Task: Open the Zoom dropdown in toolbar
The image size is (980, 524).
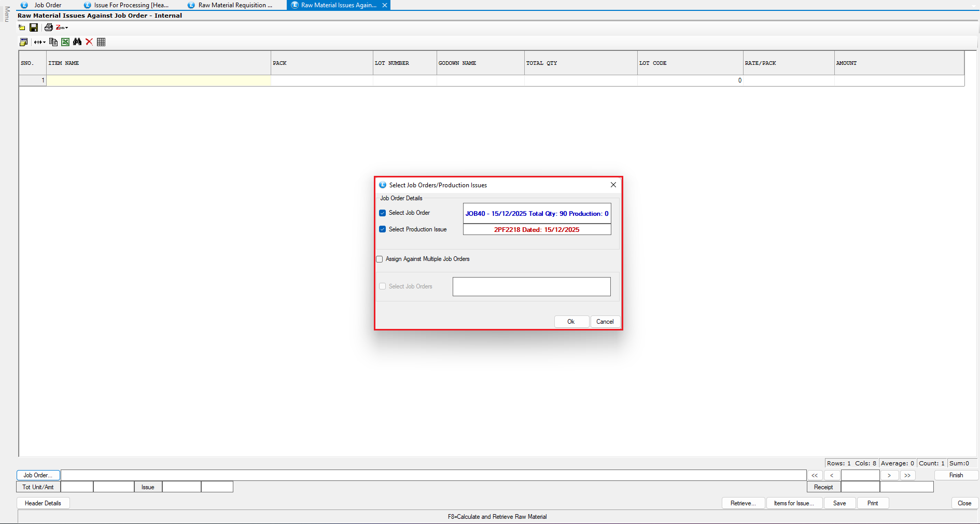Action: click(x=62, y=27)
